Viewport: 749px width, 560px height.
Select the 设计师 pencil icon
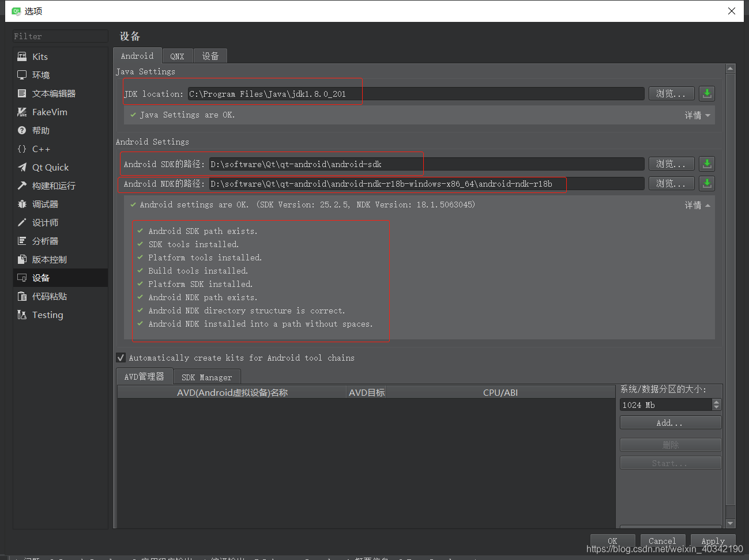click(x=22, y=222)
